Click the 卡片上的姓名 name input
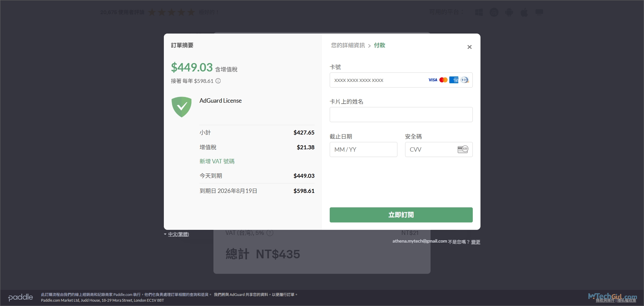The height and width of the screenshot is (306, 644). [401, 115]
